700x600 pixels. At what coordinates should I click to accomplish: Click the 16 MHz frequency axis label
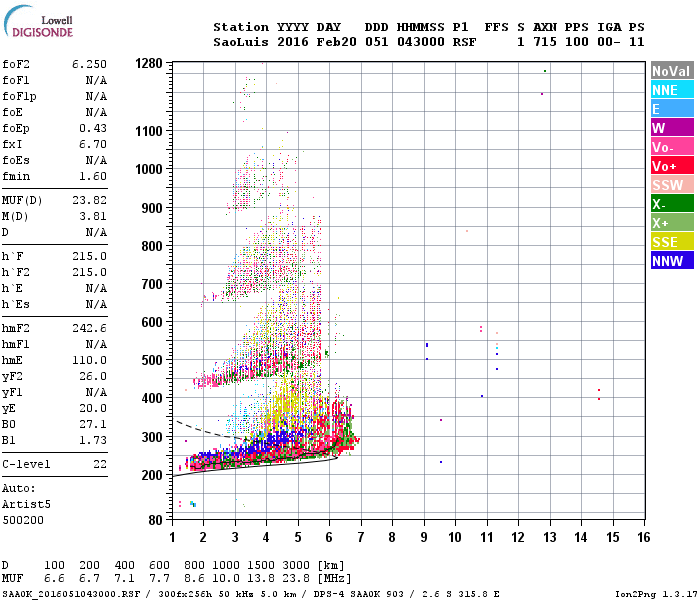point(644,537)
